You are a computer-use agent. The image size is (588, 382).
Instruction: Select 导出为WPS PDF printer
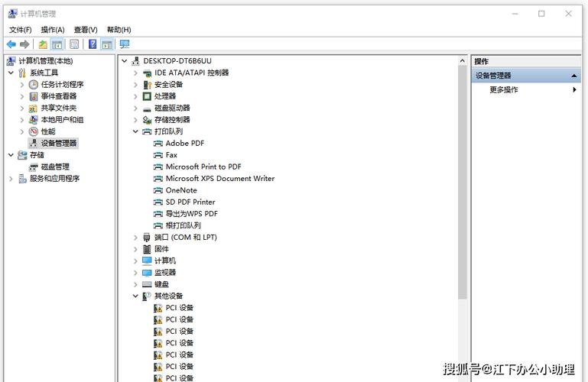click(x=192, y=214)
